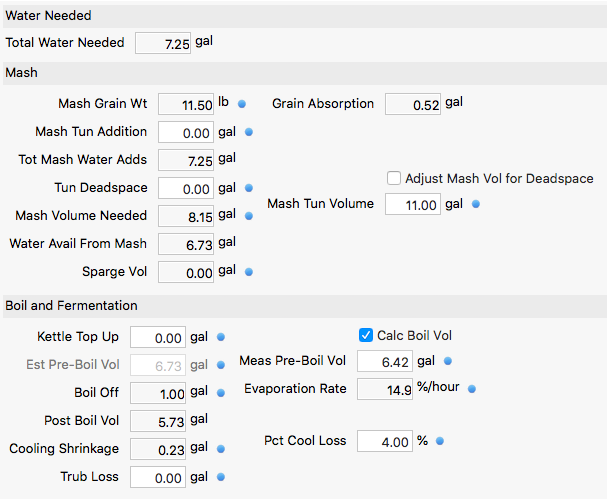Click the blue dot next to Mash Tun Addition

[x=249, y=132]
